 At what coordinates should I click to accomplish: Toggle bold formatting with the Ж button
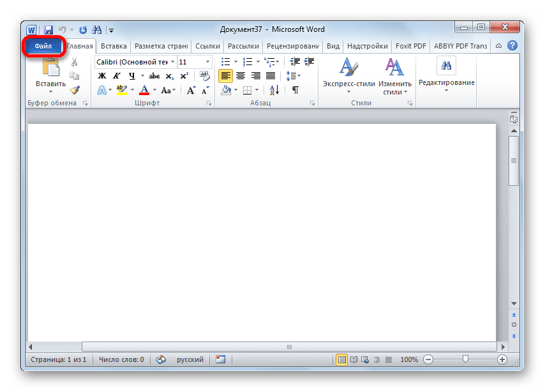(x=102, y=76)
